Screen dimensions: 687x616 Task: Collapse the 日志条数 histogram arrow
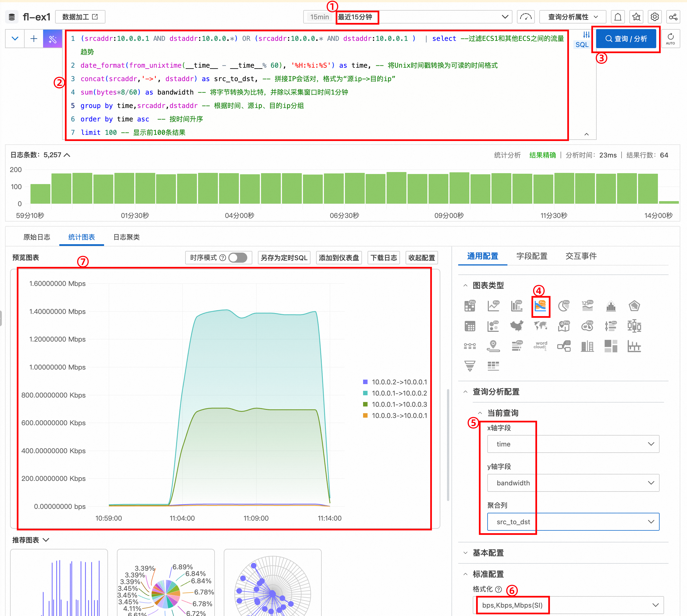67,155
